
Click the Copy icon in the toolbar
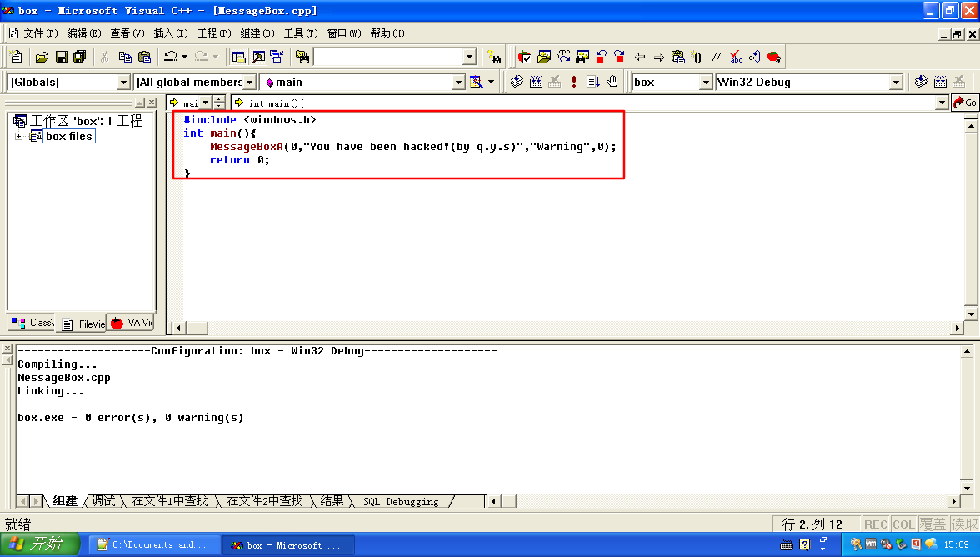click(125, 57)
